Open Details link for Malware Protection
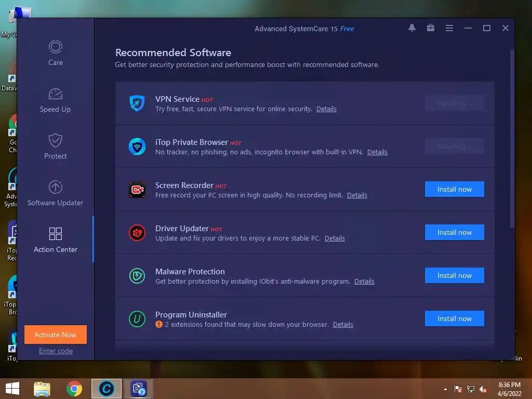This screenshot has height=399, width=532. point(364,281)
